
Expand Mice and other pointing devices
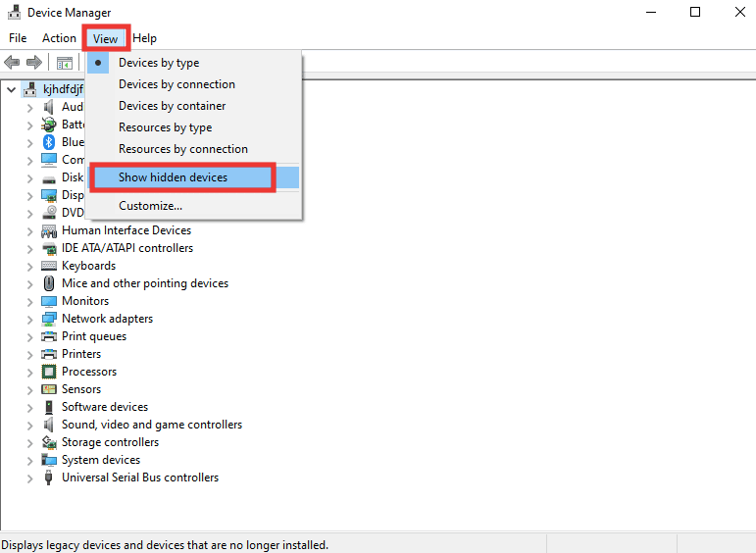point(29,284)
